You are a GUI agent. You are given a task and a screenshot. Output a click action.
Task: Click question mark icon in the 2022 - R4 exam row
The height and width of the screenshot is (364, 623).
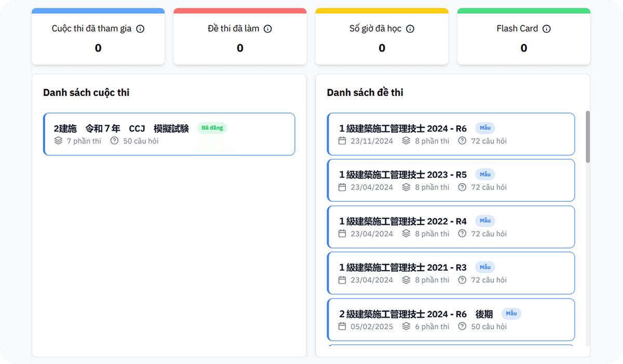click(x=462, y=234)
